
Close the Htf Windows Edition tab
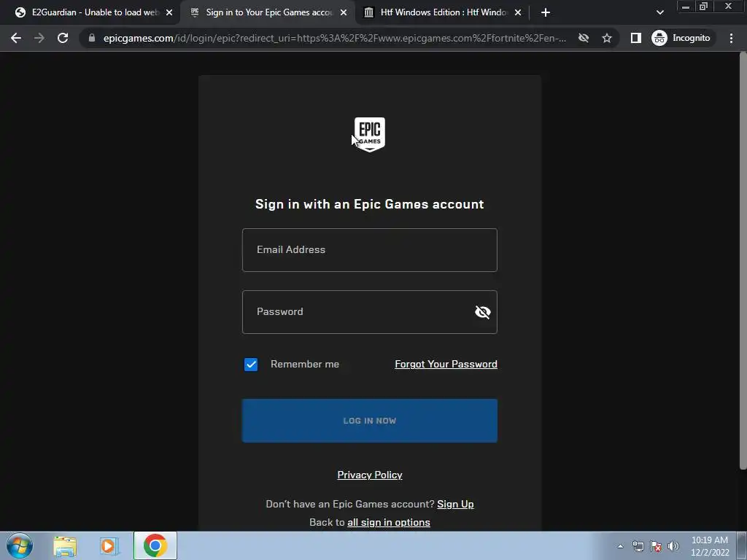(518, 12)
